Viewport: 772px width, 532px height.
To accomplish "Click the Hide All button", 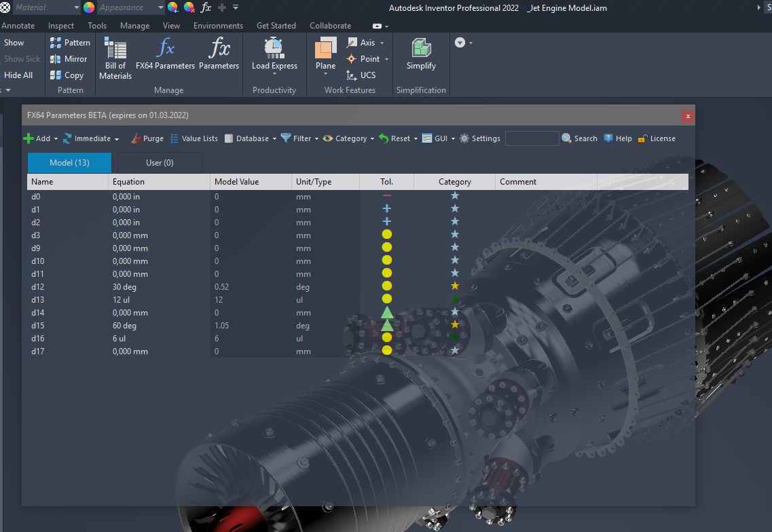I will [18, 75].
